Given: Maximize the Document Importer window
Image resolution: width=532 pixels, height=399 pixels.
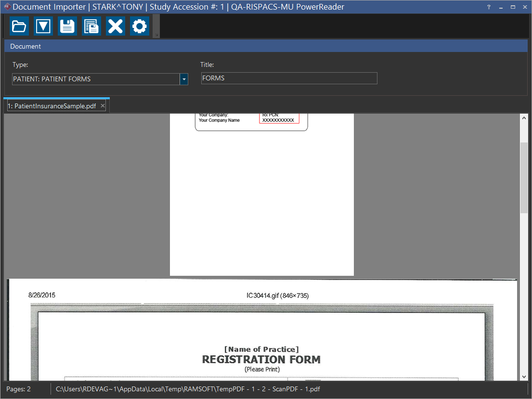Looking at the screenshot, I should coord(513,7).
